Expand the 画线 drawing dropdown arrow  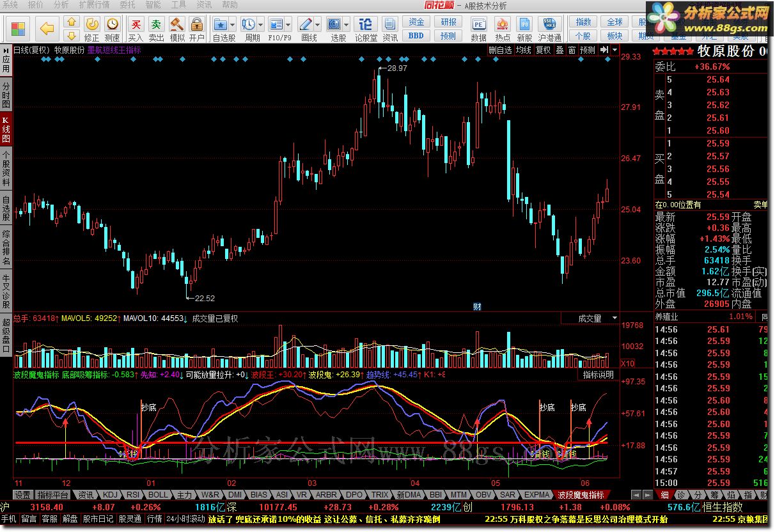tap(318, 25)
